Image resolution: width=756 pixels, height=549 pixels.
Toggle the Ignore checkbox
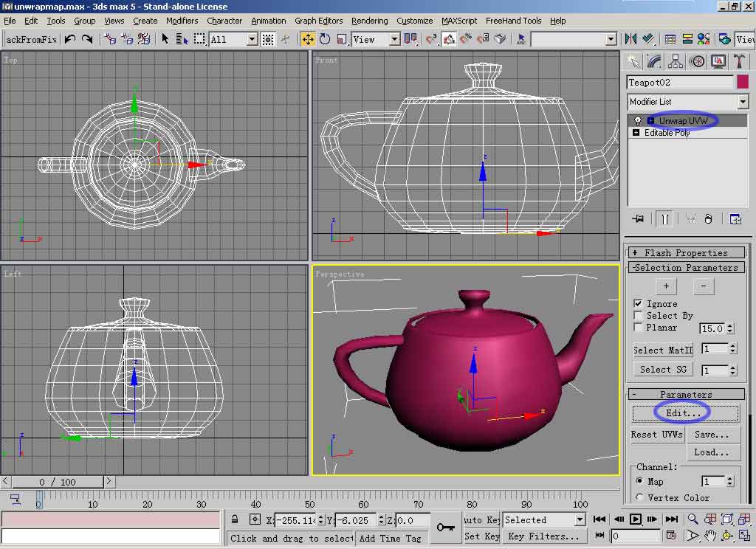click(639, 303)
